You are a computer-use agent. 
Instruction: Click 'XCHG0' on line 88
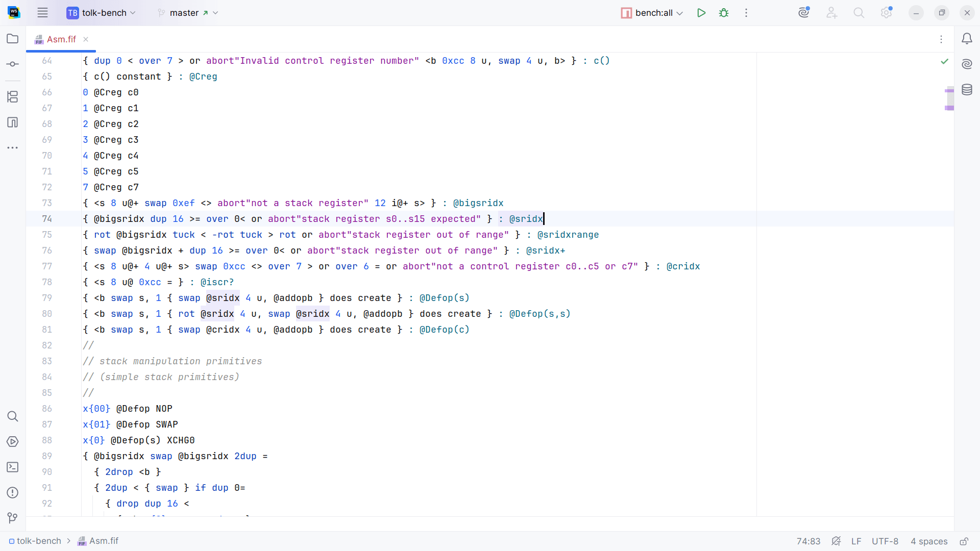tap(181, 440)
